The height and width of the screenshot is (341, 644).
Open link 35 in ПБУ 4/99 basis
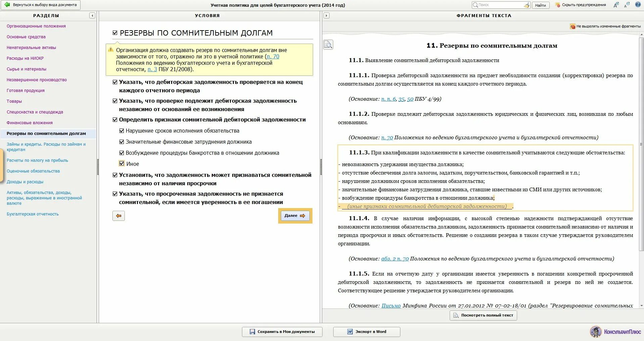401,99
